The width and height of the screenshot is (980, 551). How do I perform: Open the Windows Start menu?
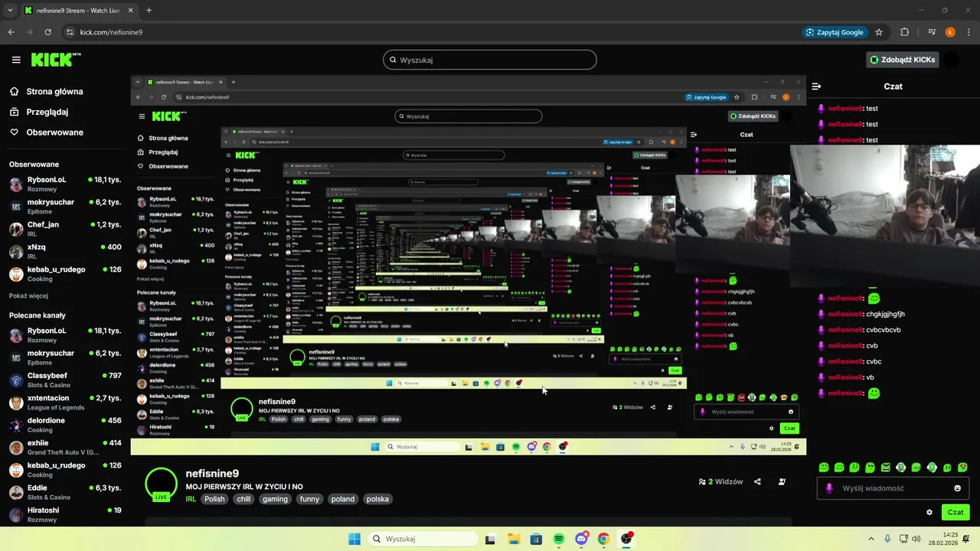[x=354, y=539]
